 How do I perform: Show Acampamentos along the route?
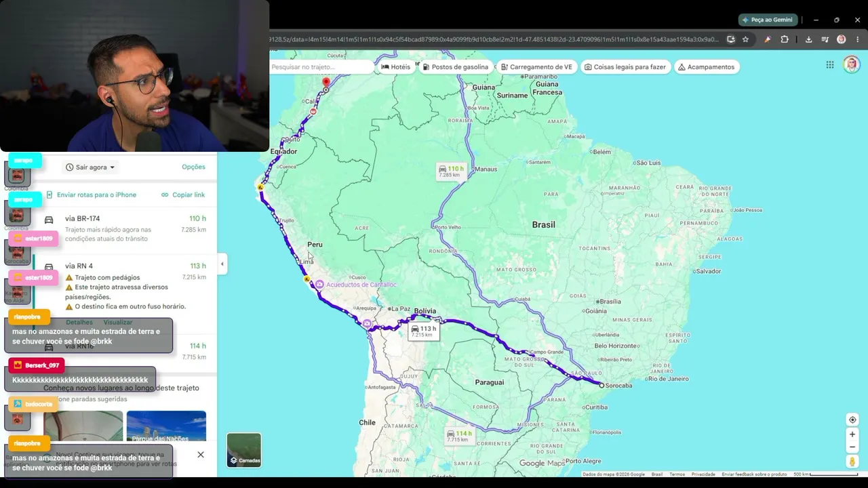click(x=707, y=67)
